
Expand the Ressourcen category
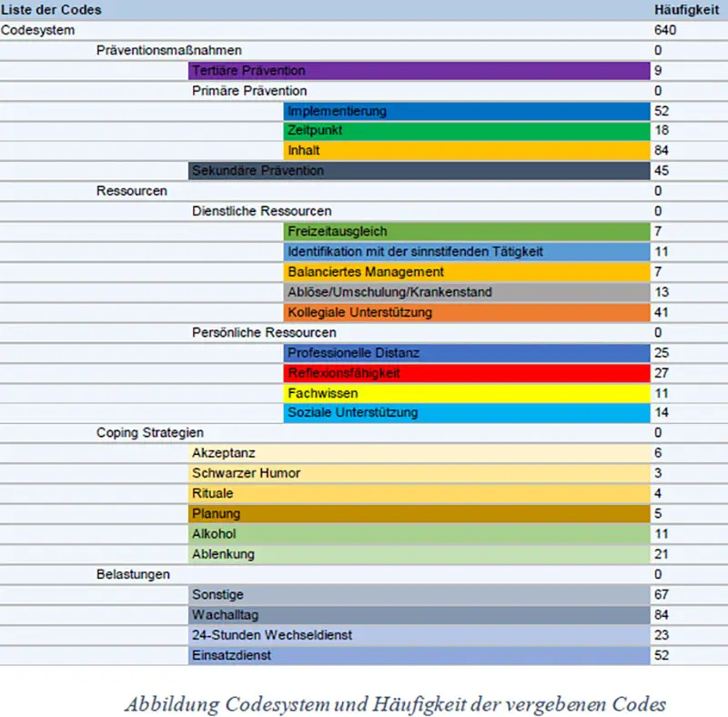click(x=131, y=191)
